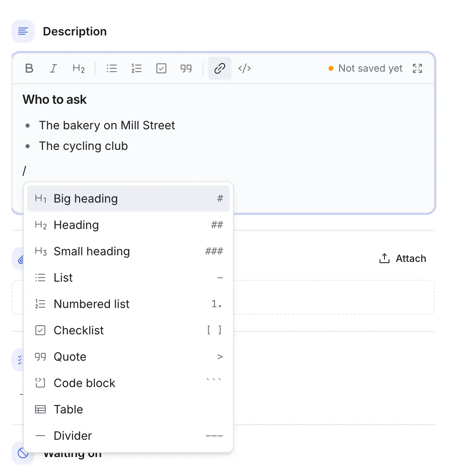
Task: Add a checklist using the toolbar icon
Action: [161, 68]
